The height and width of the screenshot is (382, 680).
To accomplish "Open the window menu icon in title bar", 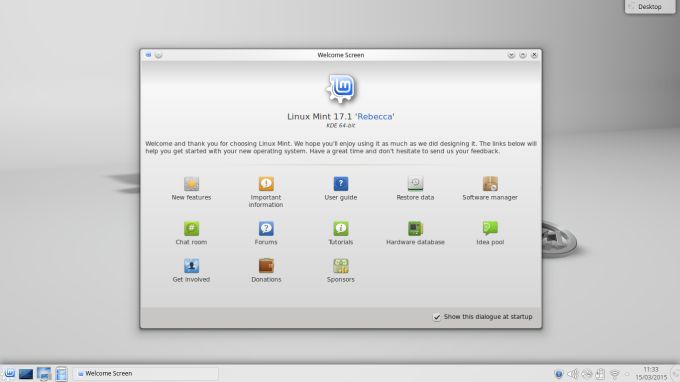I will point(148,55).
